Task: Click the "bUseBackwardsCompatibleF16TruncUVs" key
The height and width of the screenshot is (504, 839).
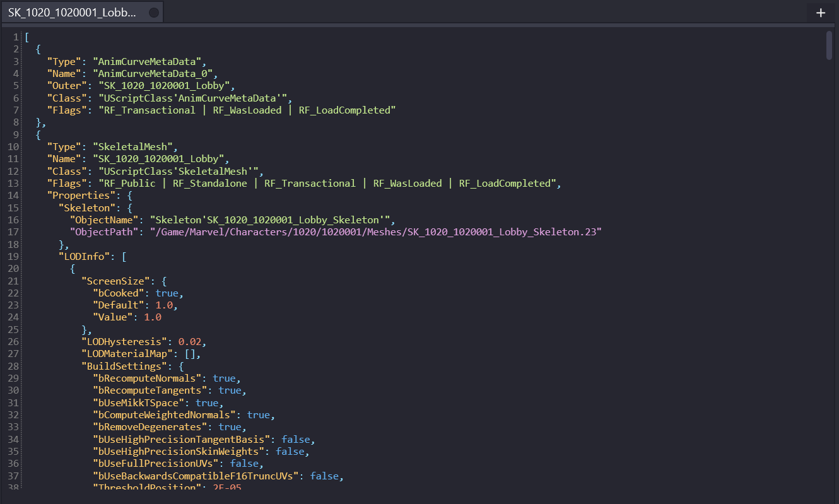Action: 196,476
